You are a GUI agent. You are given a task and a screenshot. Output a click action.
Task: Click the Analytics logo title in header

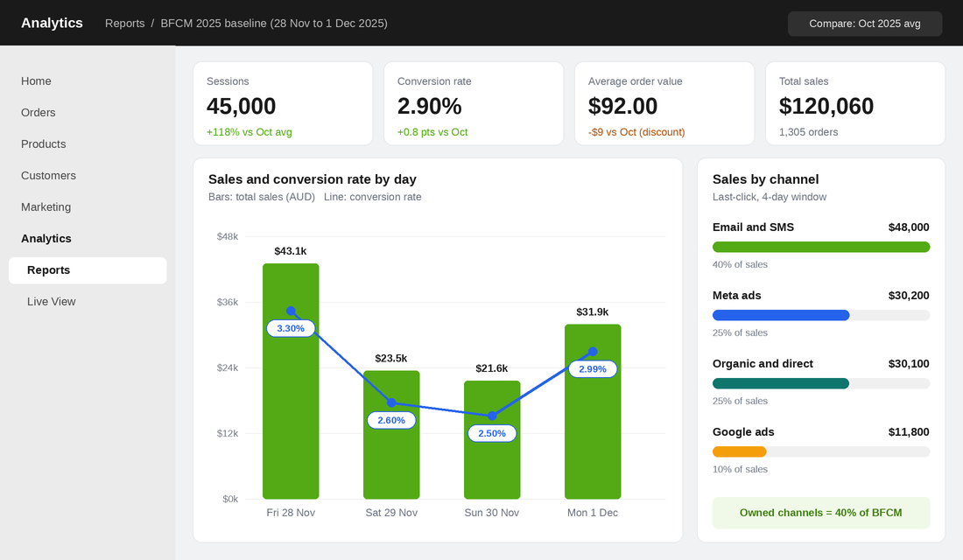coord(53,23)
